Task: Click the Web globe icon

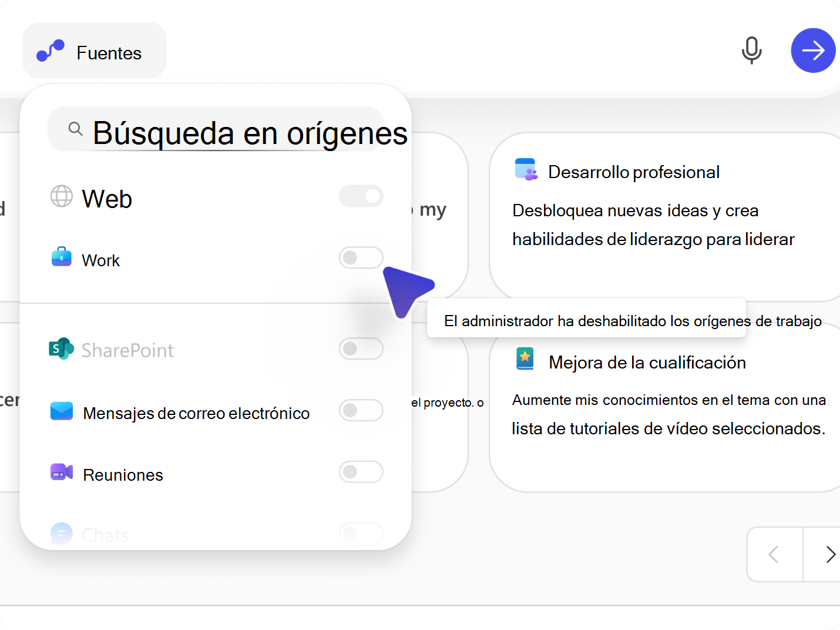Action: coord(61,196)
